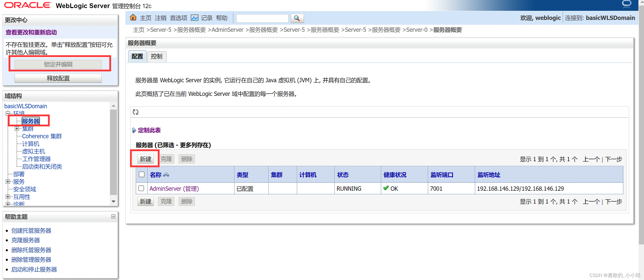Open help topic 删除托管服务器
644x280 pixels.
31,250
